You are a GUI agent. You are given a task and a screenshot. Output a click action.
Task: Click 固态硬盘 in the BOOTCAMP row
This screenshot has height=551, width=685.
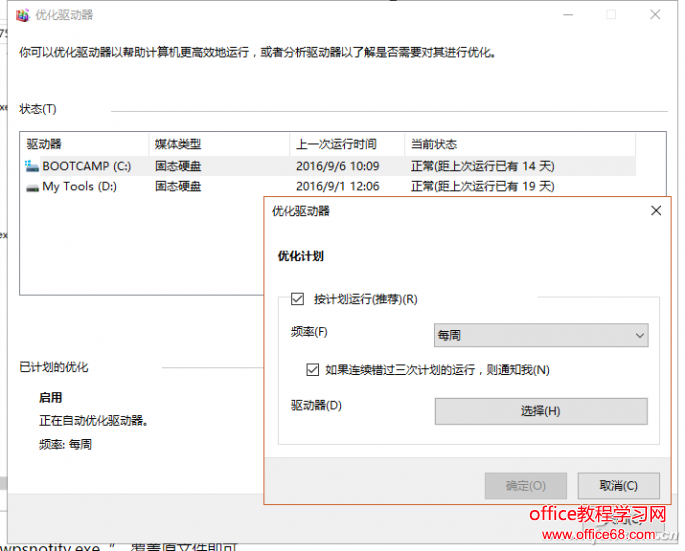click(x=178, y=166)
